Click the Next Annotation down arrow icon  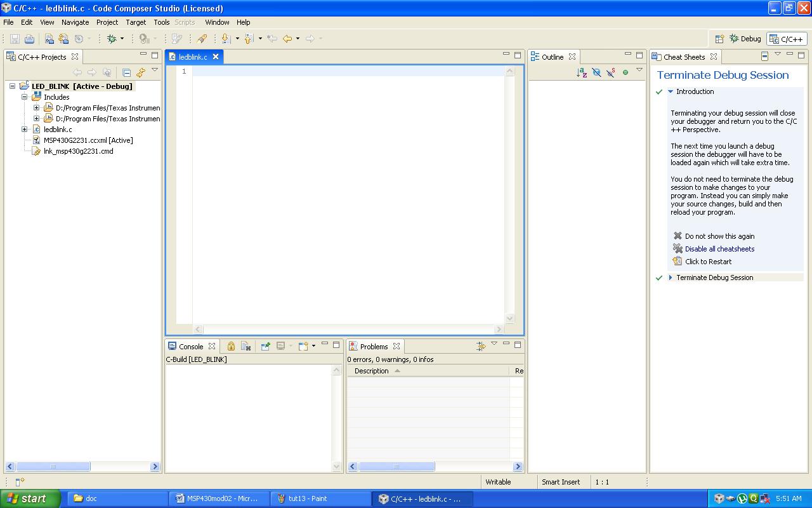point(225,39)
